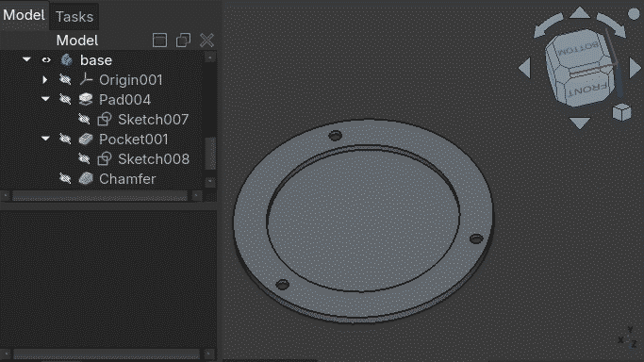Screen dimensions: 644x362
Task: Collapse the Pad004 node
Action: pyautogui.click(x=45, y=99)
